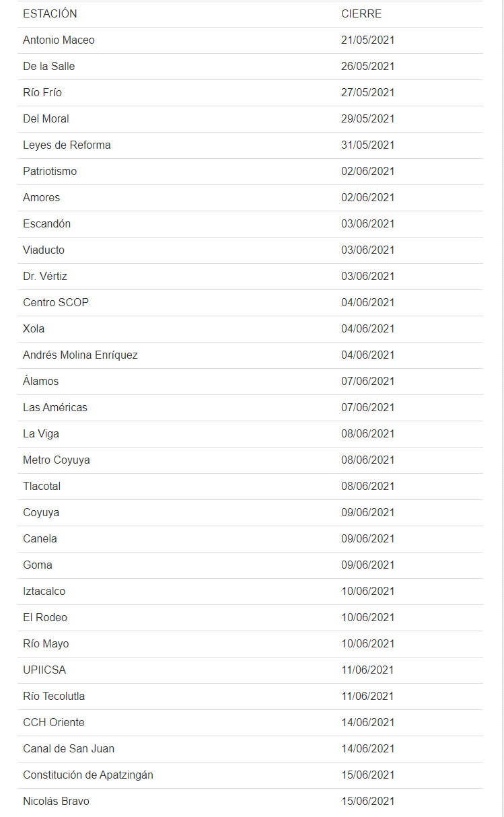Image resolution: width=504 pixels, height=817 pixels.
Task: Click the CIERRE column header
Action: [x=361, y=13]
